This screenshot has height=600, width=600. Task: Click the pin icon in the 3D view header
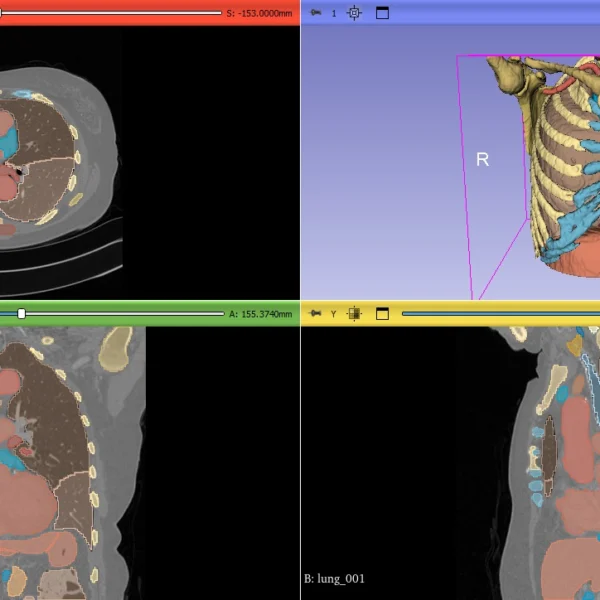click(315, 13)
